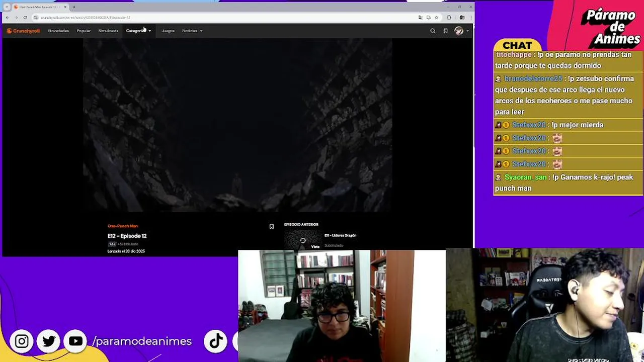644x362 pixels.
Task: Click the Syaoran_san chat username
Action: (525, 177)
